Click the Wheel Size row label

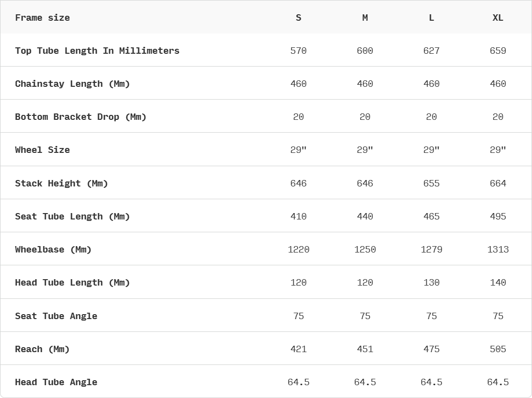pyautogui.click(x=42, y=150)
